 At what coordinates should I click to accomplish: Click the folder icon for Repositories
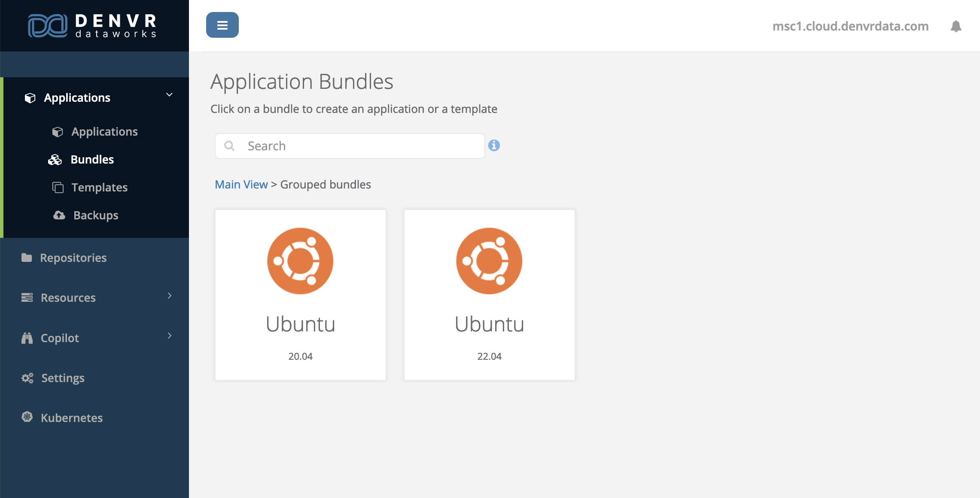(27, 258)
